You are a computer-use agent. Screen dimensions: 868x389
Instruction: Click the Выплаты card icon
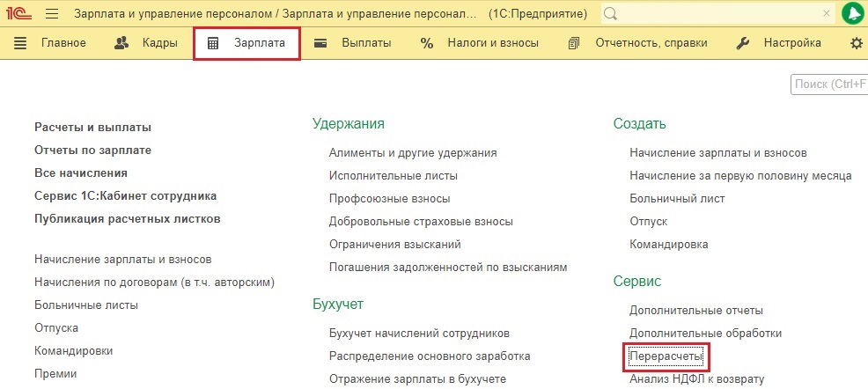[x=320, y=43]
